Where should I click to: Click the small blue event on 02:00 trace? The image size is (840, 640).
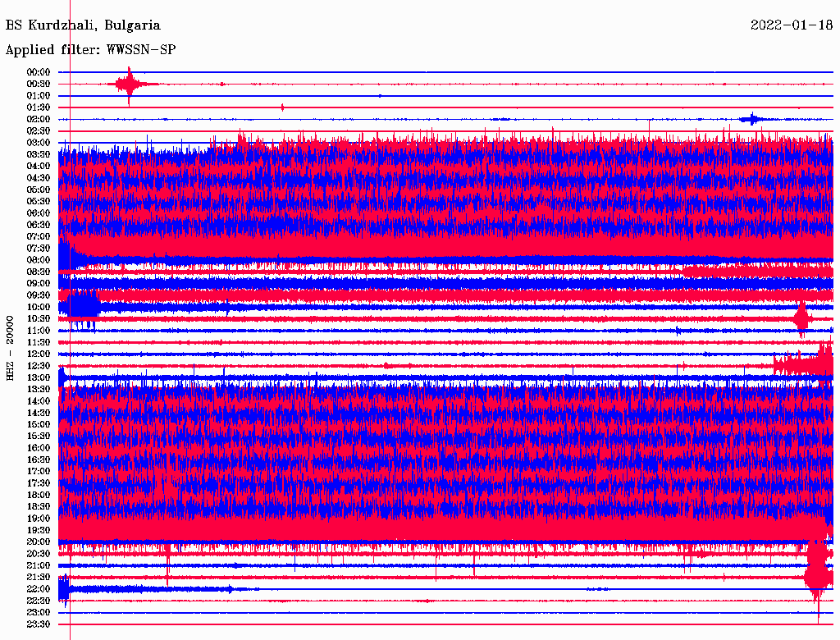pos(751,119)
